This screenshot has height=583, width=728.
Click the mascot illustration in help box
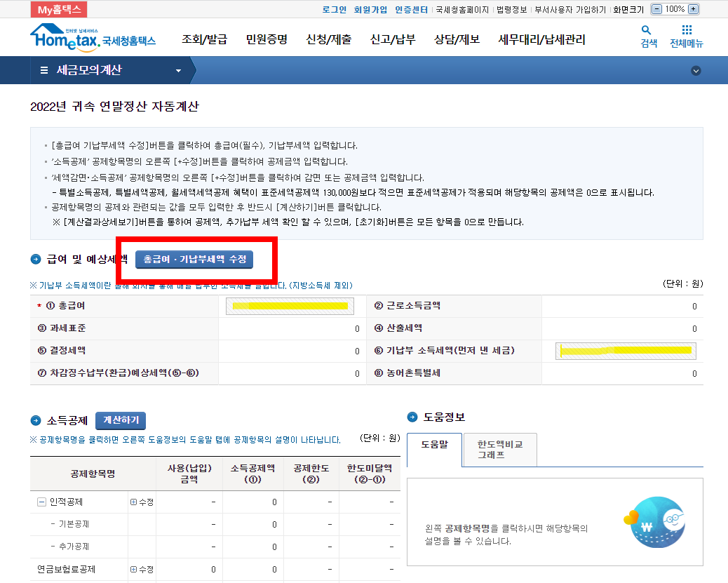[x=654, y=522]
